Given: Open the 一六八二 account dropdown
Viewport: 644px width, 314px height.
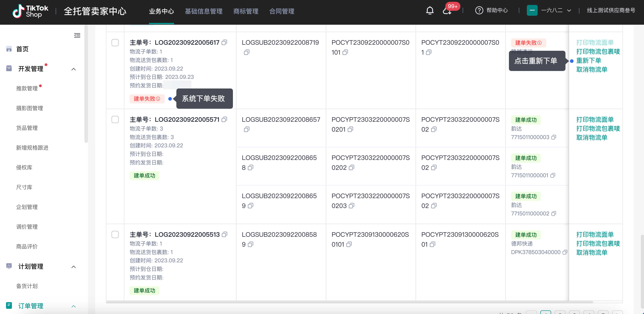Looking at the screenshot, I should coord(549,11).
